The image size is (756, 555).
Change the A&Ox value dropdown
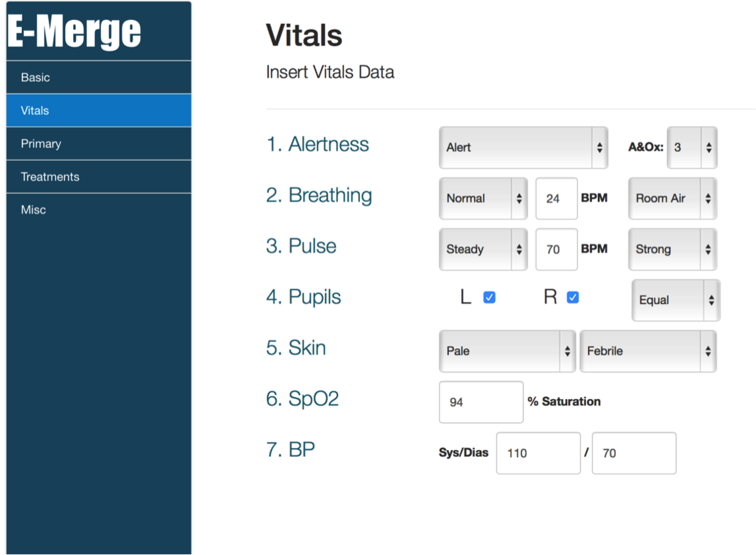click(692, 147)
